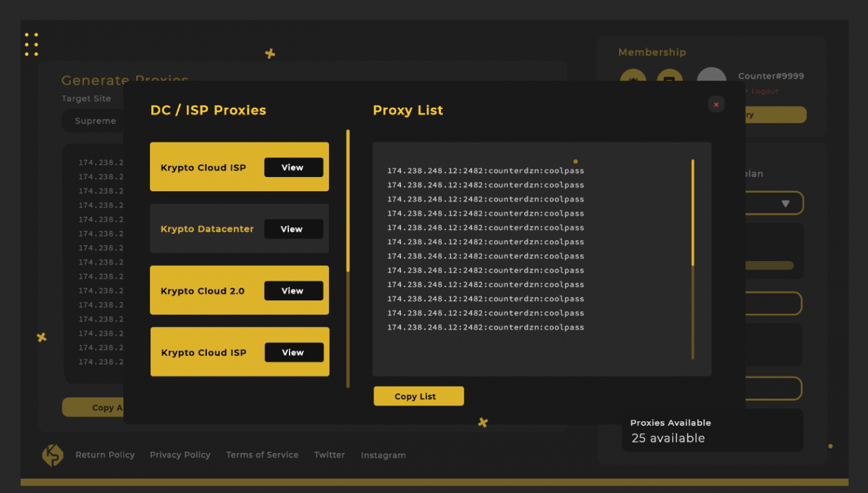Click the yellow cross sparkle above Generate Proxies

click(270, 53)
